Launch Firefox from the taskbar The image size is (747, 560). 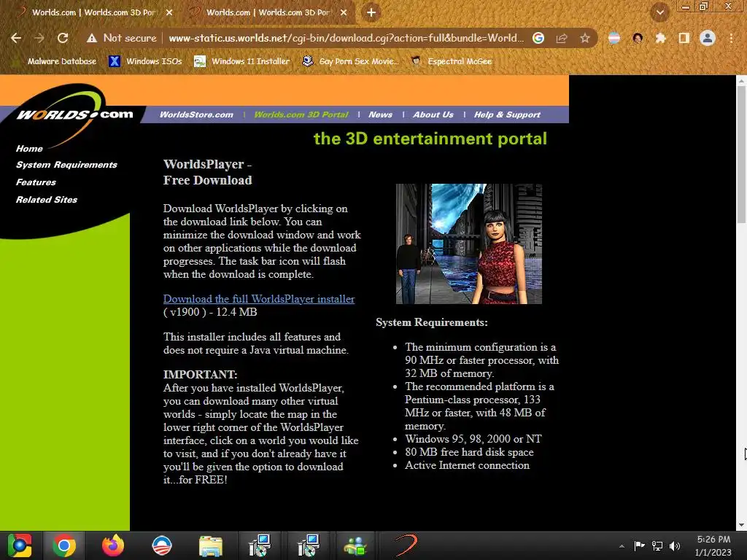point(113,545)
